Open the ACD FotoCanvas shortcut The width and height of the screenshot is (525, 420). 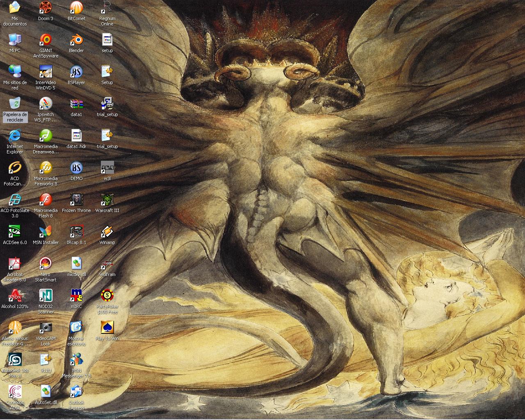[15, 167]
